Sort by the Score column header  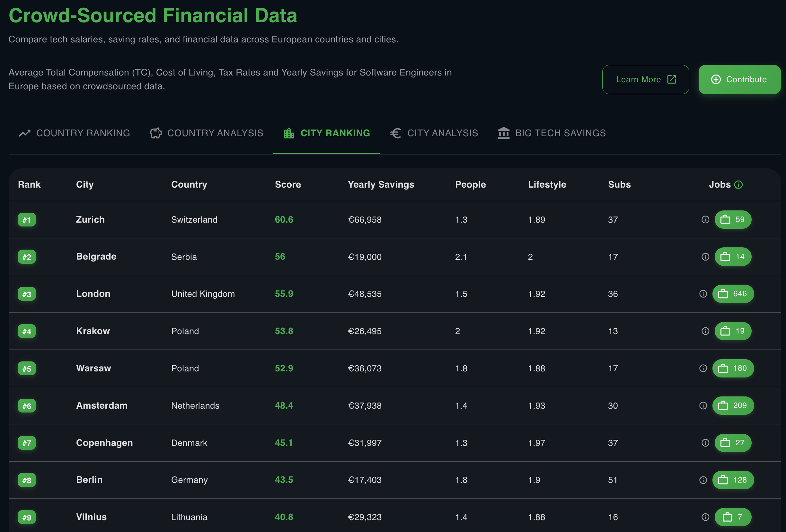coord(288,184)
